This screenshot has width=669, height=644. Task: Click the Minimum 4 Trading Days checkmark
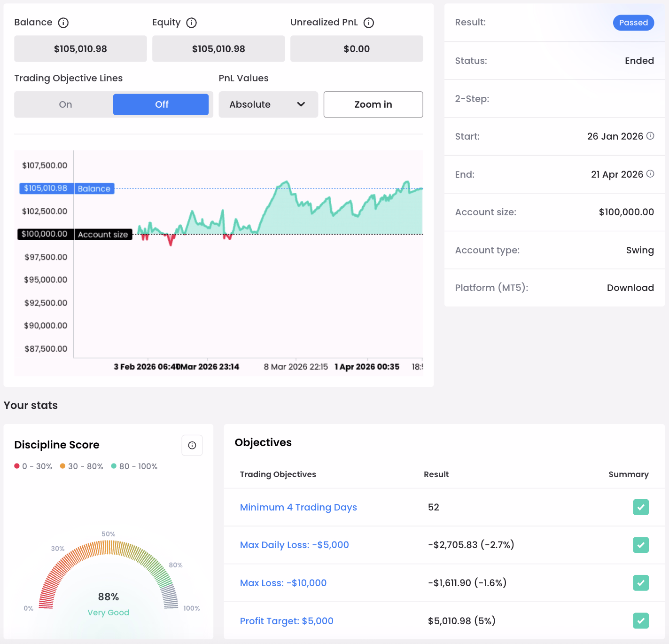(641, 507)
